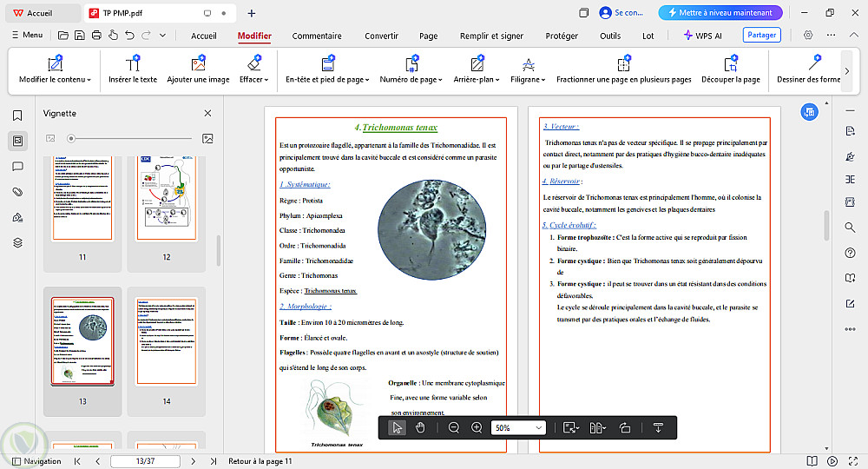
Task: Click Mettre à niveau maintenant button
Action: click(x=720, y=13)
